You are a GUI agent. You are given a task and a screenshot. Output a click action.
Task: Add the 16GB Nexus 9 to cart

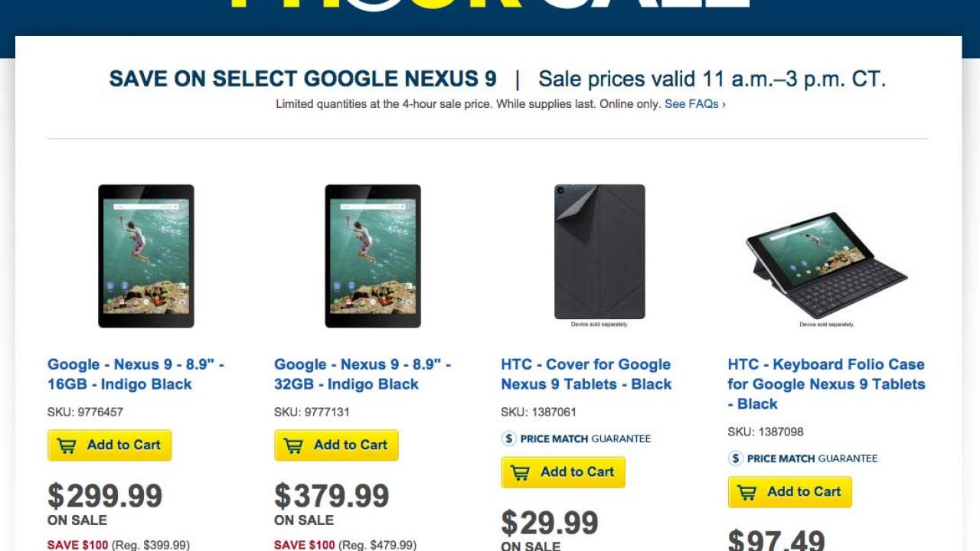109,445
